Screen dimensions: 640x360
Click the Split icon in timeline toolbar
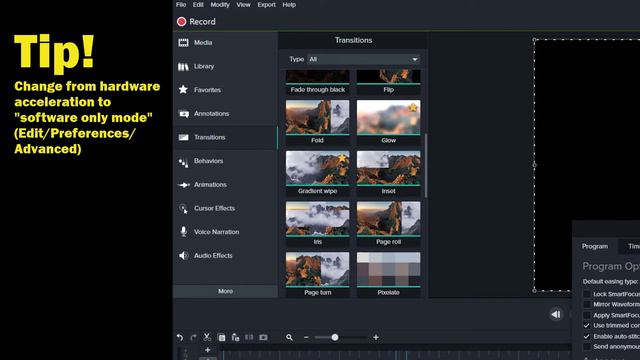click(249, 337)
